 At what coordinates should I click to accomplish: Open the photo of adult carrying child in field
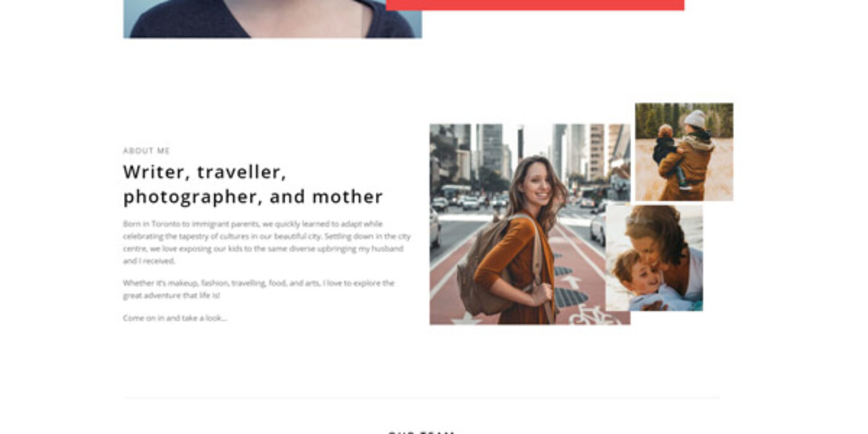click(x=684, y=152)
